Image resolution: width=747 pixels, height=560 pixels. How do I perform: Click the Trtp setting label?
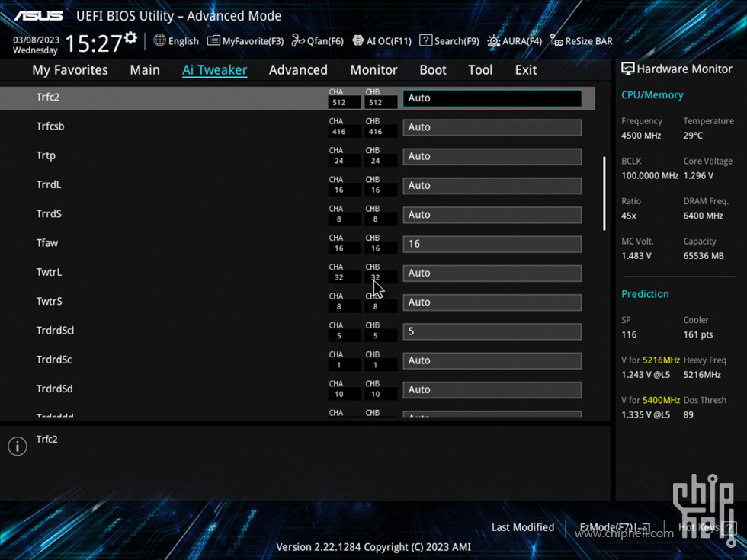point(46,155)
